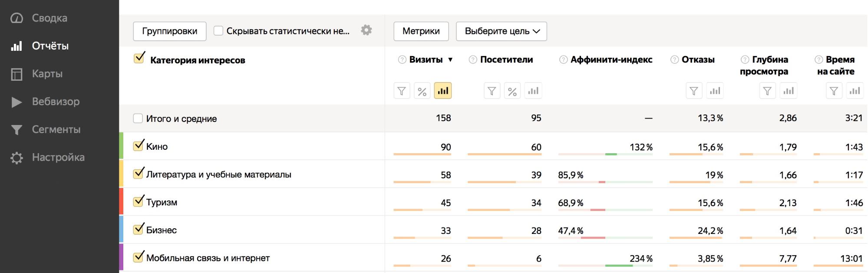
Task: Enable the Скрывать статистически не... checkbox
Action: 218,31
